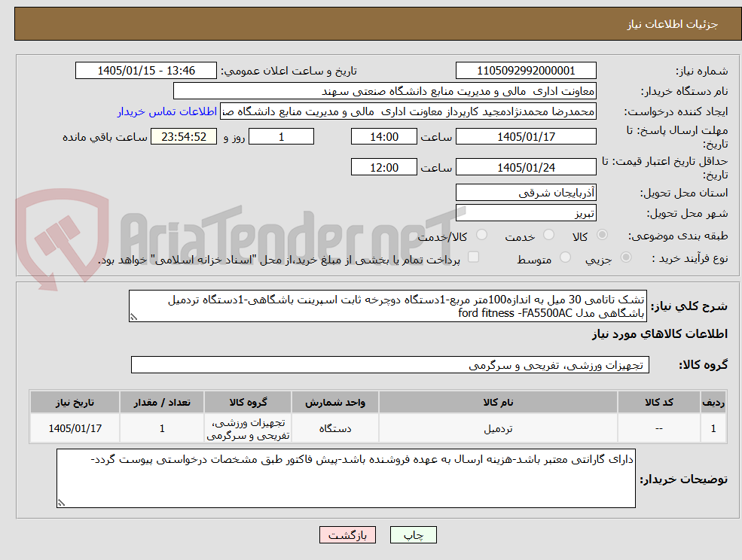Viewport: 742px width, 560px height.
Task: Click the row number cell in the تردمیل row
Action: 713,428
